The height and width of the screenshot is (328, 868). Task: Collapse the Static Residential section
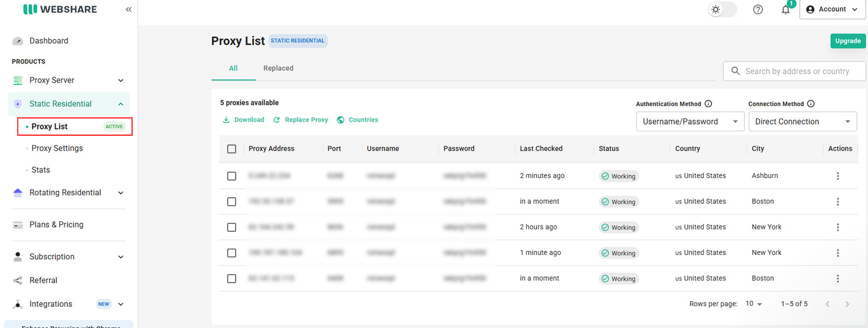pyautogui.click(x=121, y=104)
